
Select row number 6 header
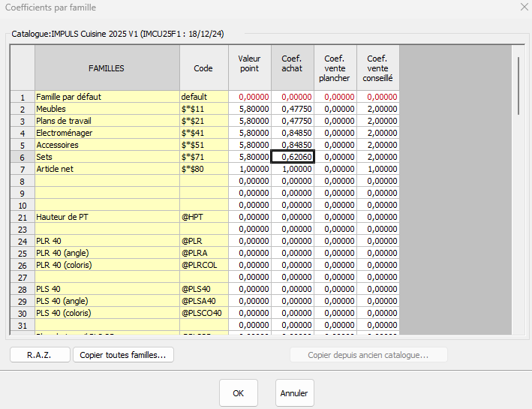pyautogui.click(x=23, y=157)
